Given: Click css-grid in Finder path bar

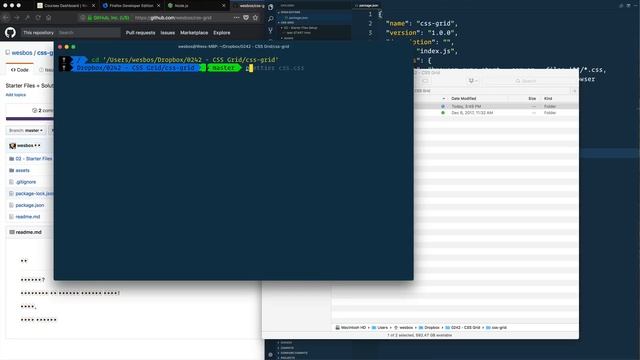Looking at the screenshot, I should [x=497, y=328].
